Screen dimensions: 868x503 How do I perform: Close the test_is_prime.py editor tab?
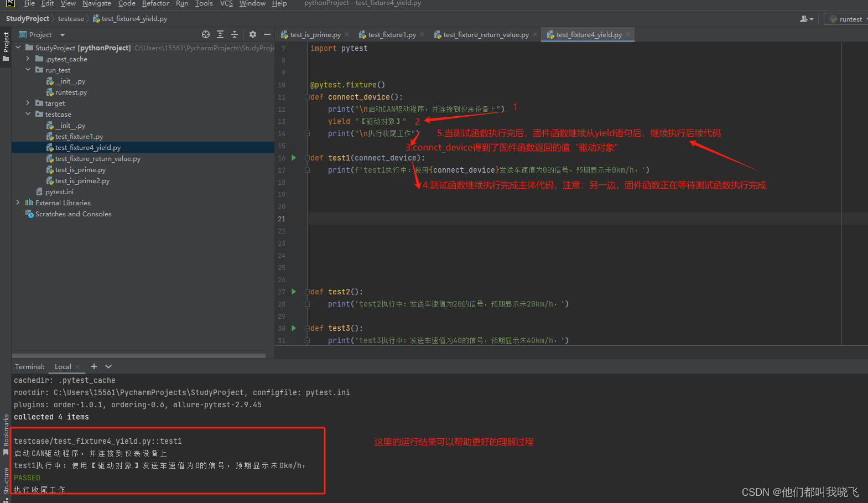(347, 34)
